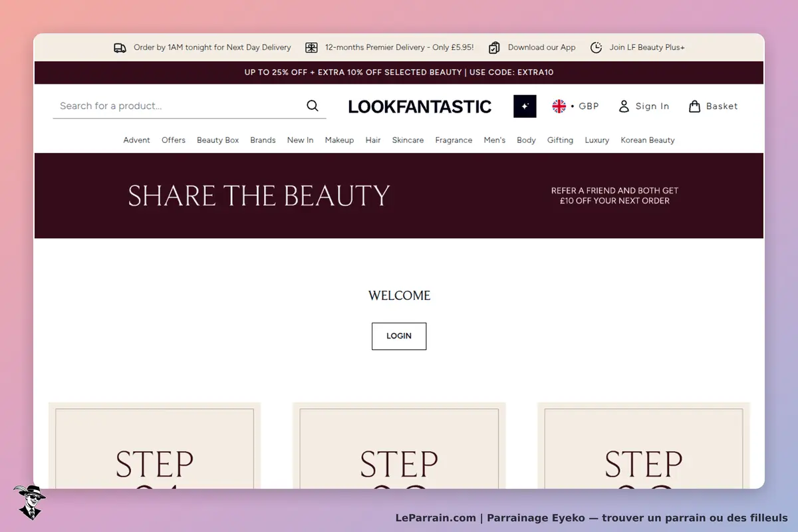The height and width of the screenshot is (532, 798).
Task: Click the refer a friend £10 off text
Action: point(614,196)
